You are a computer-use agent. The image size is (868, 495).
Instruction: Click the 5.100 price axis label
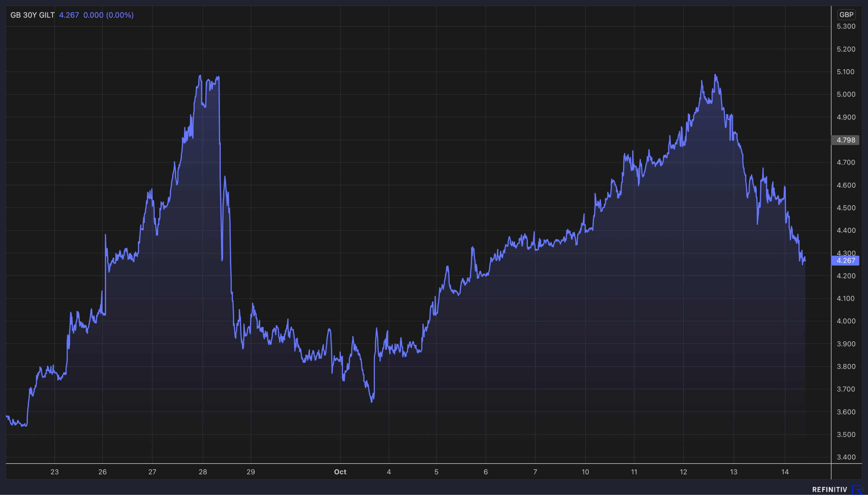846,72
